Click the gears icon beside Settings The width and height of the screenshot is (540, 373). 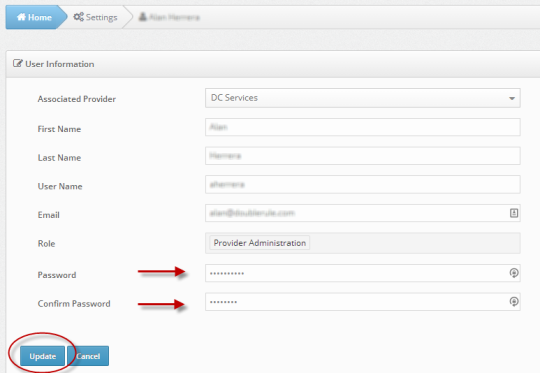[x=79, y=17]
